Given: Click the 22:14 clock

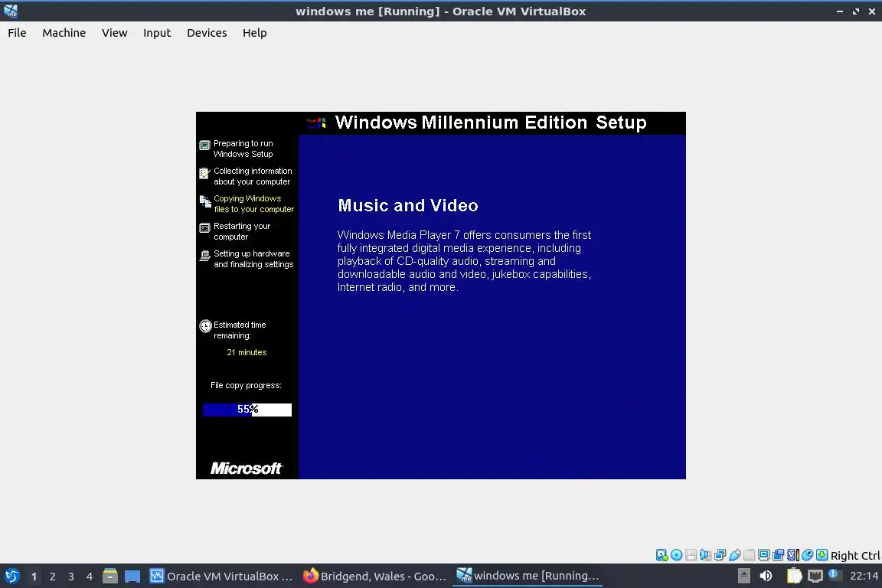Looking at the screenshot, I should (864, 576).
